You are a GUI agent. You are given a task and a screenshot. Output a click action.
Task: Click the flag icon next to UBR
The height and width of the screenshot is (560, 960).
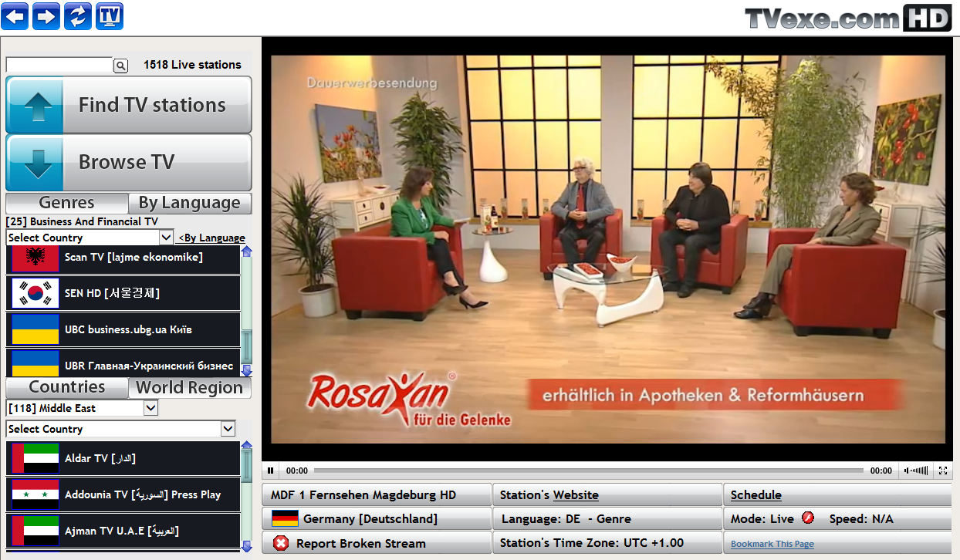(x=35, y=364)
